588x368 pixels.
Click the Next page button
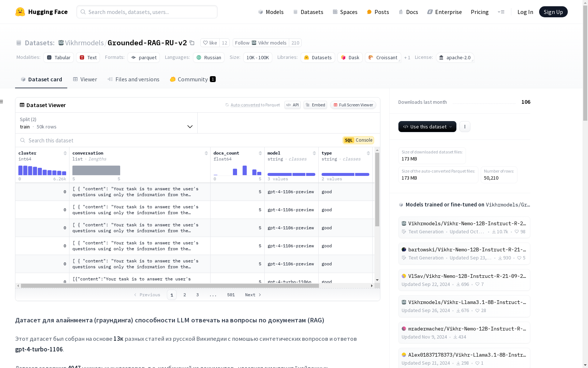tap(253, 295)
